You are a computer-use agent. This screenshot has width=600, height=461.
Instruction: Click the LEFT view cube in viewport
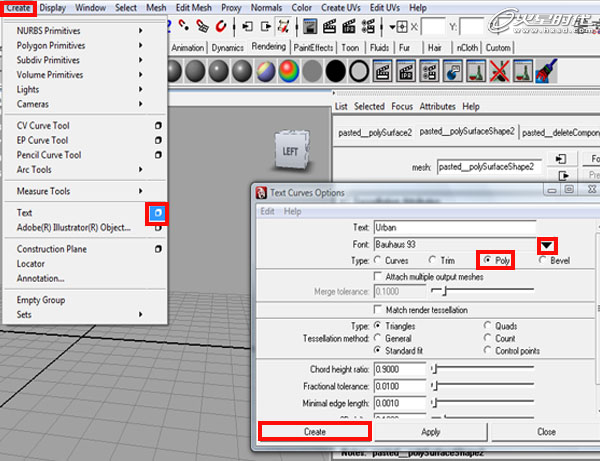pyautogui.click(x=291, y=151)
